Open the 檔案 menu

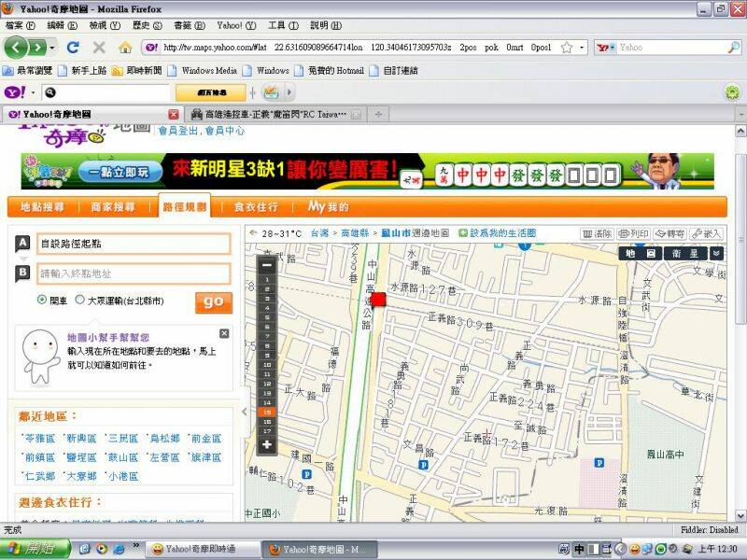21,25
